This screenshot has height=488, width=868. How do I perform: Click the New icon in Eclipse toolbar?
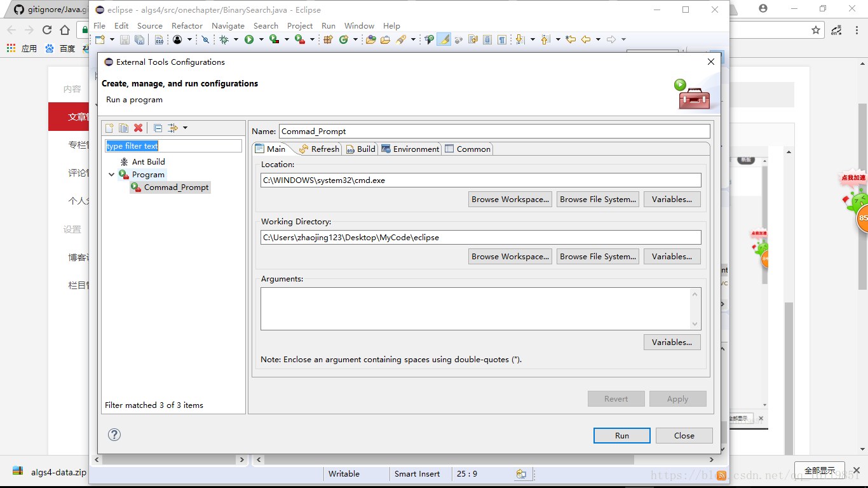coord(100,39)
